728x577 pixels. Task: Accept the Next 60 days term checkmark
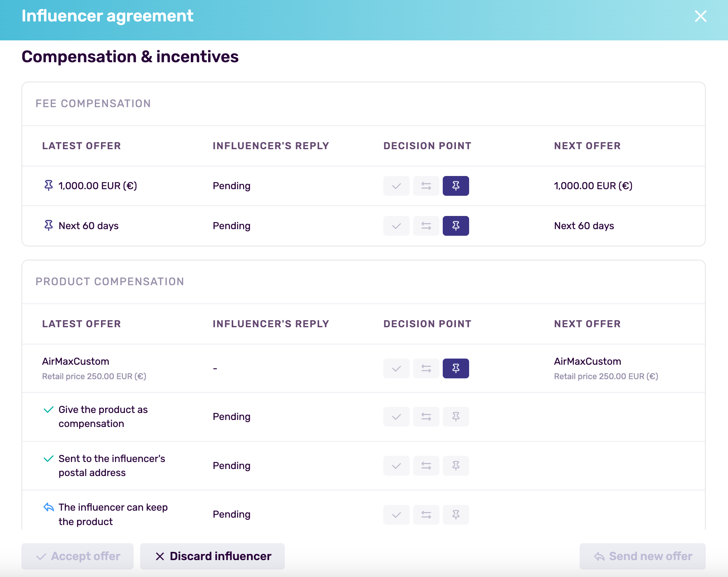click(396, 226)
